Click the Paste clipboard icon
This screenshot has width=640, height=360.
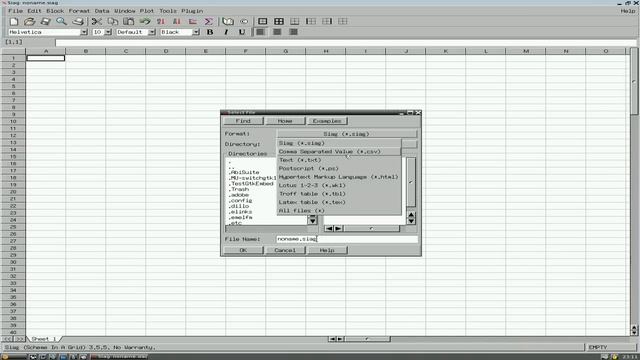[129, 21]
